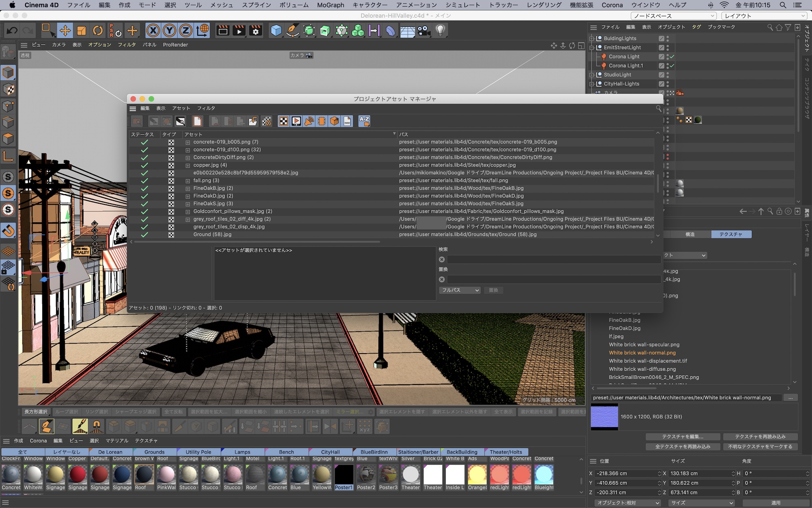
Task: Select the Rotate tool icon
Action: click(98, 30)
